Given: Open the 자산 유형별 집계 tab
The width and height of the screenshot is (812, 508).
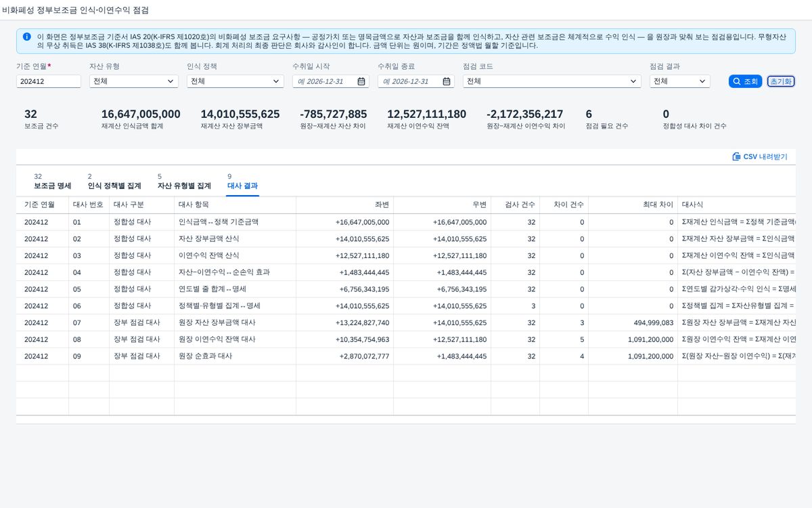Looking at the screenshot, I should coord(184,181).
